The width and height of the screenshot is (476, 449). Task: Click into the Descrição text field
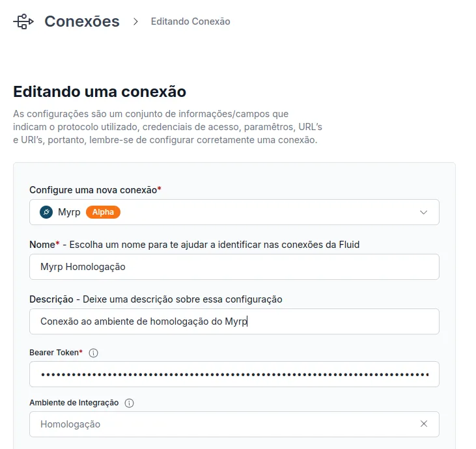(234, 321)
